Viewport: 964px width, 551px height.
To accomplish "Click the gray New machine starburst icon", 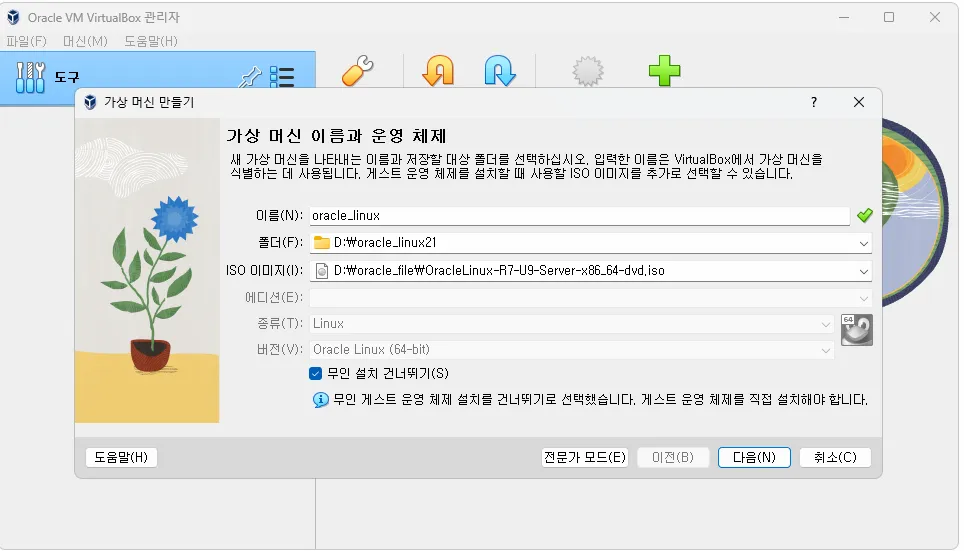I will [x=588, y=71].
